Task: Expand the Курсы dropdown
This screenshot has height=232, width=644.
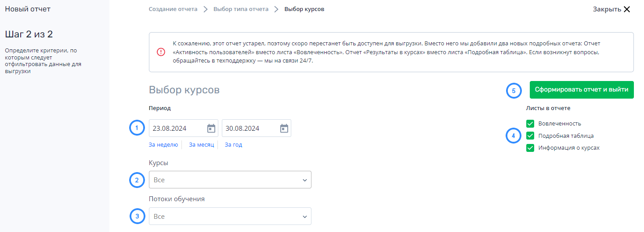Action: click(x=230, y=180)
